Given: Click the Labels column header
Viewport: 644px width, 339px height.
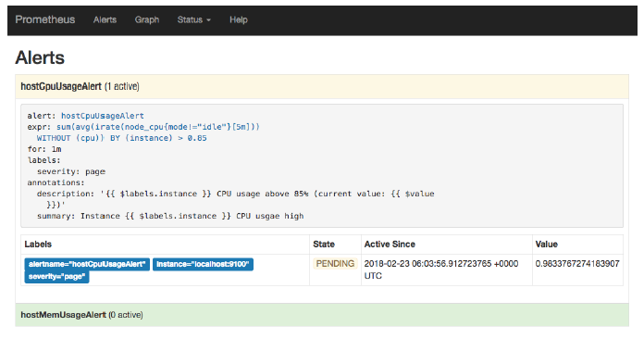Looking at the screenshot, I should [x=38, y=245].
